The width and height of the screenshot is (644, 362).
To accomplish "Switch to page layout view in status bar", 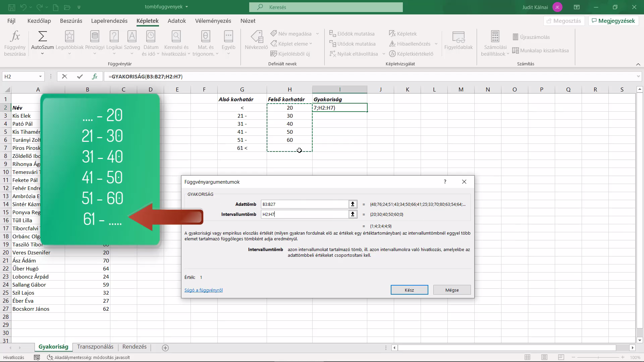I will [544, 357].
